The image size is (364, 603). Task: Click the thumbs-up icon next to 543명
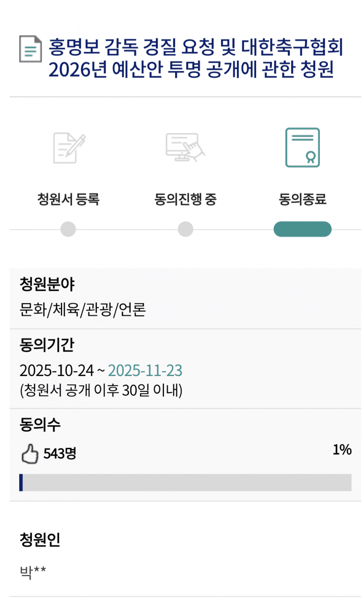point(30,454)
